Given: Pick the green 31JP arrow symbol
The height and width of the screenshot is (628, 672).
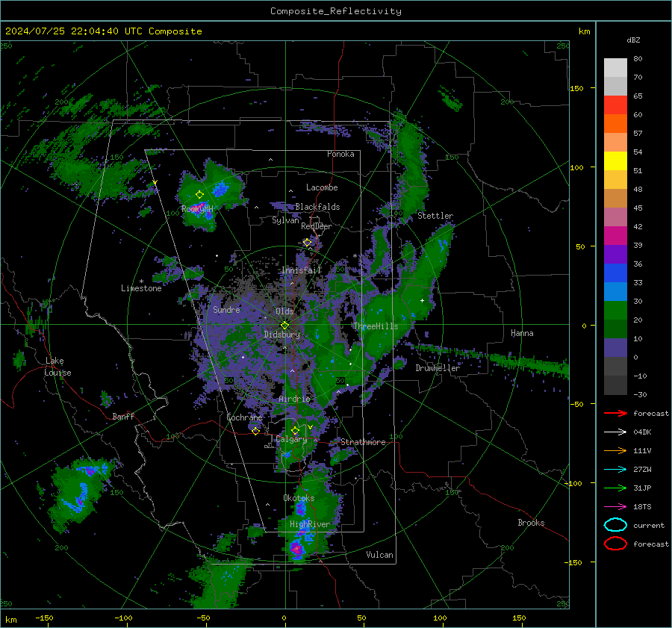Looking at the screenshot, I should [615, 488].
